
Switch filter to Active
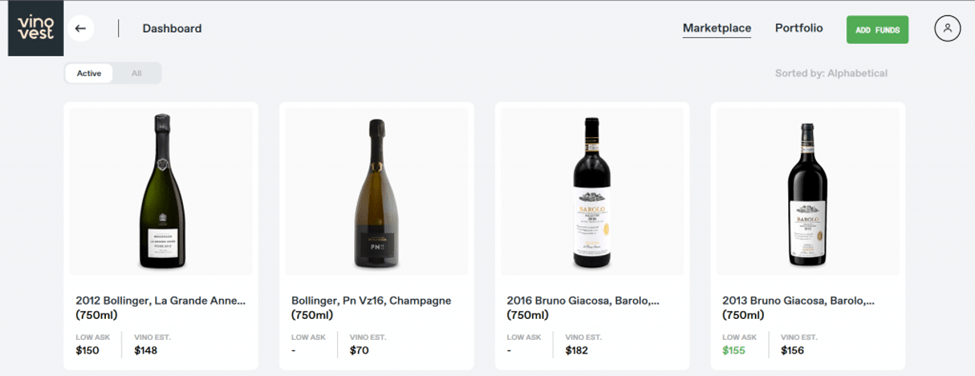coord(89,73)
